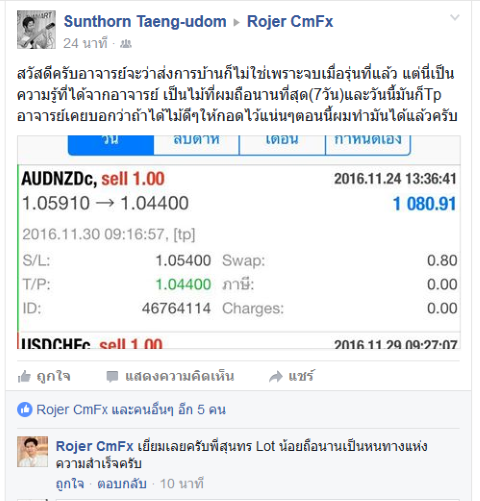Select the เดือน period tab

pyautogui.click(x=282, y=145)
